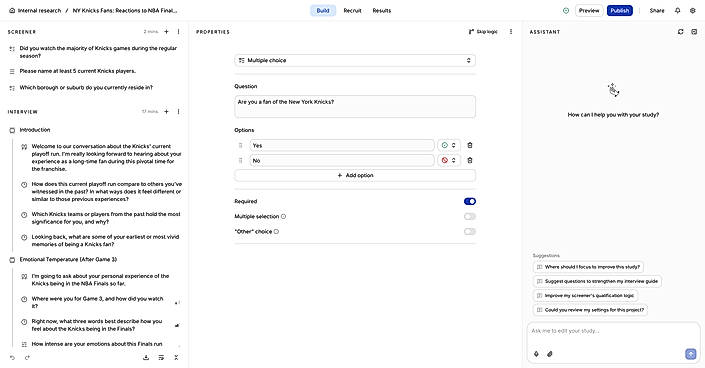The height and width of the screenshot is (368, 705).
Task: Collapse the Assistant panel icon
Action: click(x=694, y=32)
